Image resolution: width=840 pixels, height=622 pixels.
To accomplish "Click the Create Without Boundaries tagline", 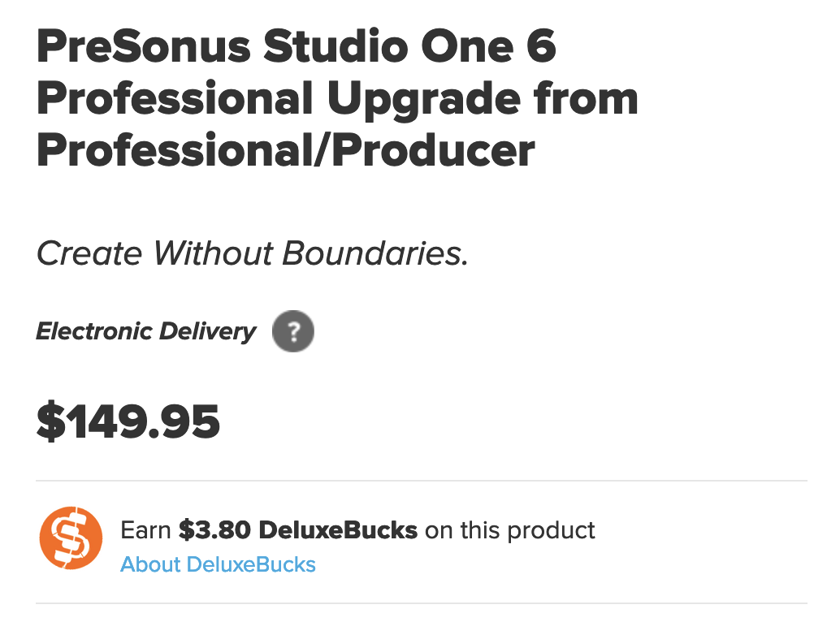I will (253, 254).
